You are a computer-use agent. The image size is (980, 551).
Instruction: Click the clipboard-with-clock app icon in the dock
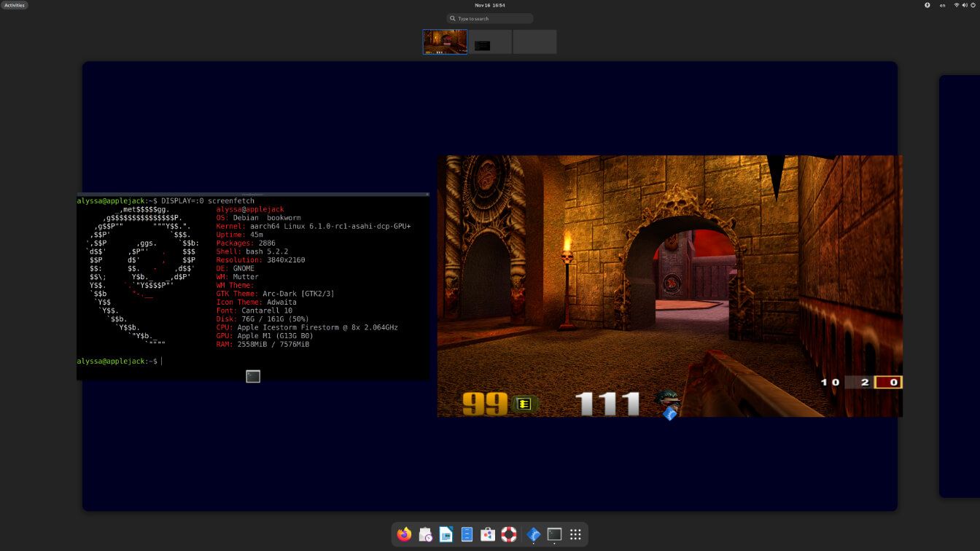point(425,534)
